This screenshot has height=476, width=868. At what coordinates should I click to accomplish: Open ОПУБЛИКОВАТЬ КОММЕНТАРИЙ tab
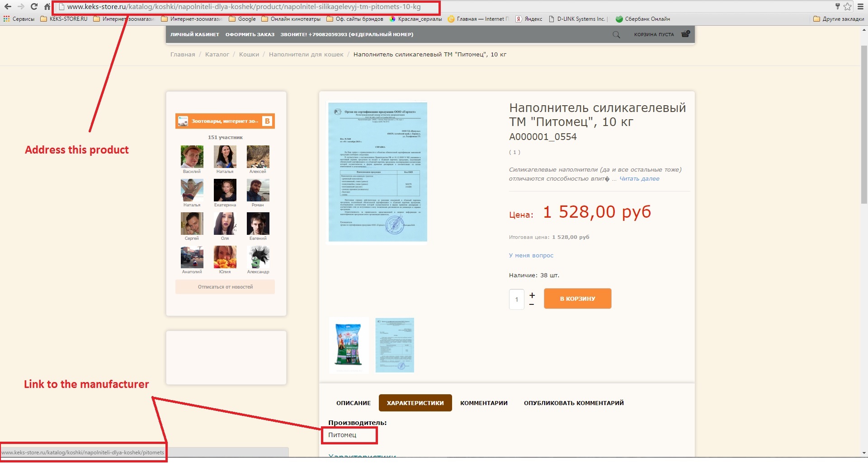[x=574, y=403]
